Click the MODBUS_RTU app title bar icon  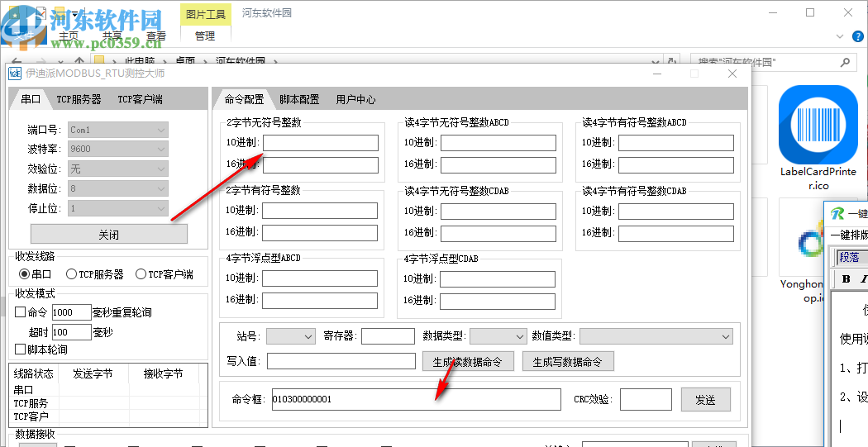(x=15, y=74)
